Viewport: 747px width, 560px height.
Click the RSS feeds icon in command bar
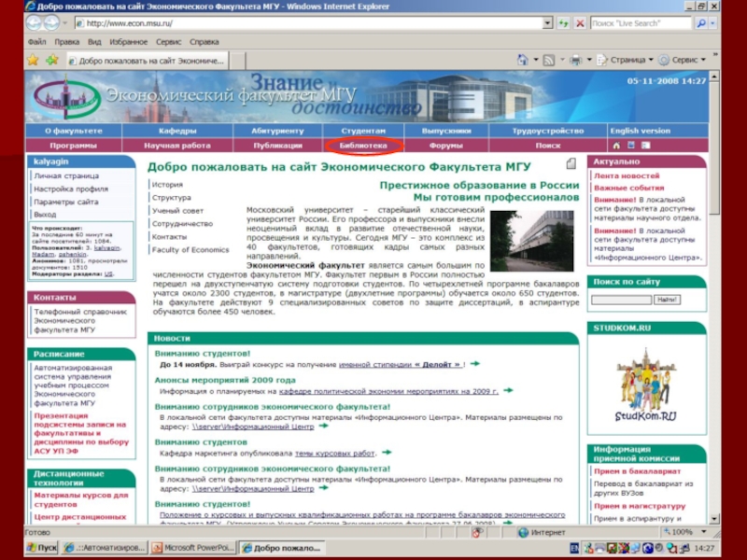point(549,60)
